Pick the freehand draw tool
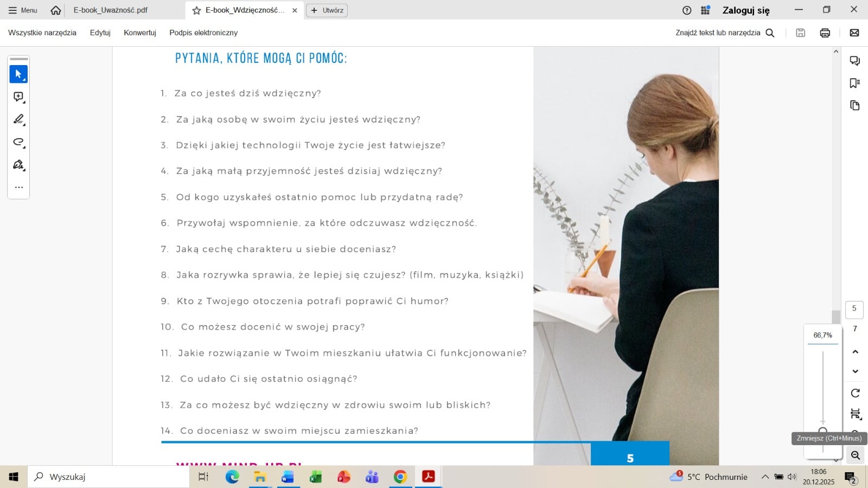 (x=18, y=142)
